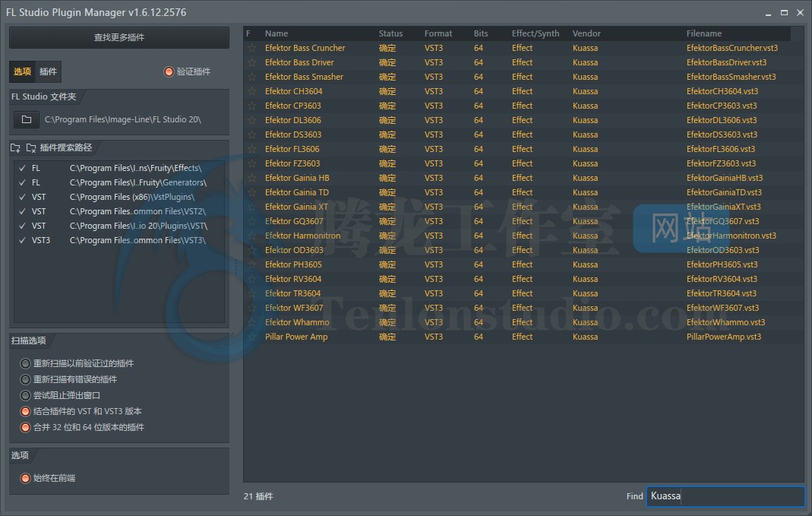Switch to 插件 tab
This screenshot has width=812, height=516.
48,71
